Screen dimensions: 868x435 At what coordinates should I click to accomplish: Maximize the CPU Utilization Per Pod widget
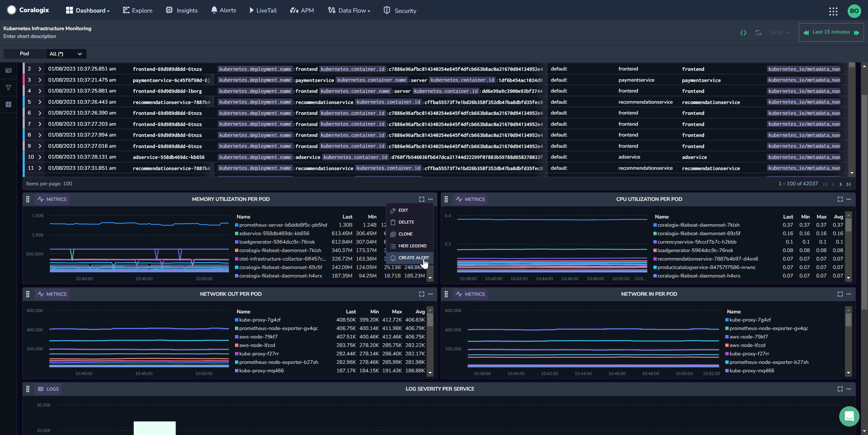click(840, 199)
